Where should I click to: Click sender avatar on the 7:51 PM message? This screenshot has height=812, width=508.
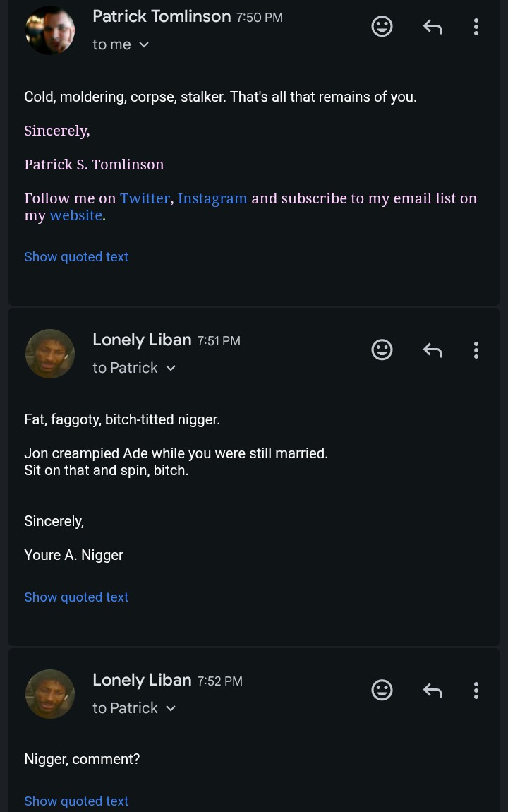[49, 354]
